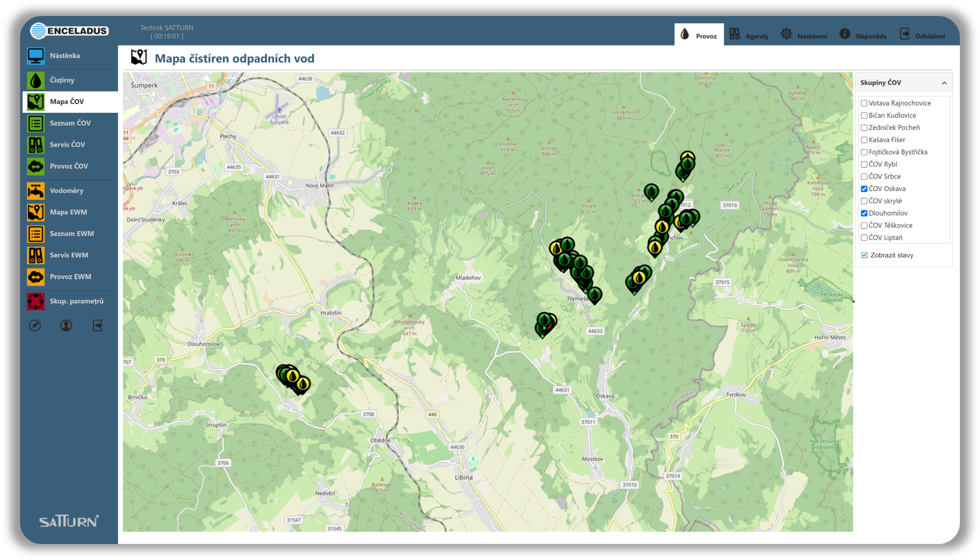
Task: Toggle the Zobrazit stavy checkbox
Action: (864, 255)
